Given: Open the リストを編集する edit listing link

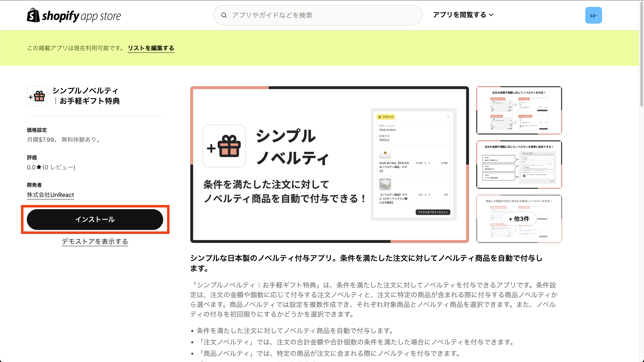Looking at the screenshot, I should (151, 48).
